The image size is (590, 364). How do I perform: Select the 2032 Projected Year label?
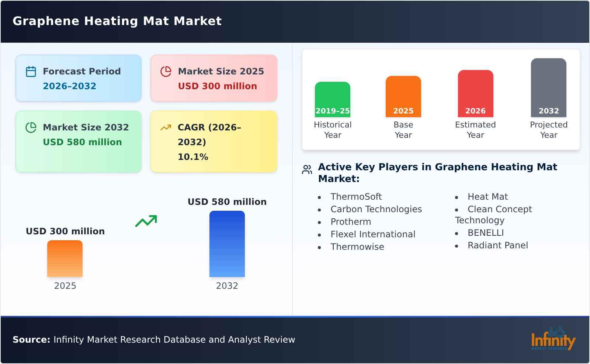coord(549,130)
